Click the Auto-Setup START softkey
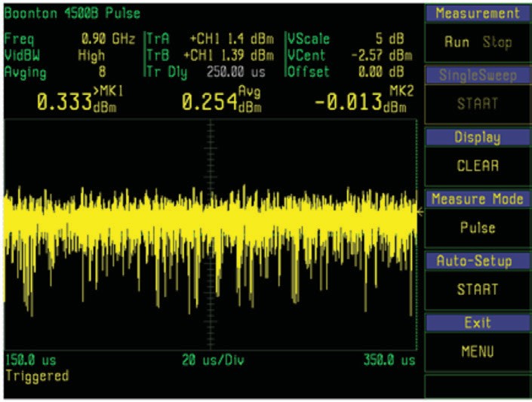Viewport: 532px width, 402px height. (478, 290)
